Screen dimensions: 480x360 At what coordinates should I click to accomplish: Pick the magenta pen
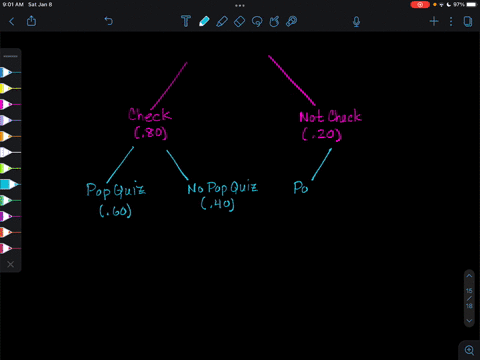pyautogui.click(x=9, y=104)
